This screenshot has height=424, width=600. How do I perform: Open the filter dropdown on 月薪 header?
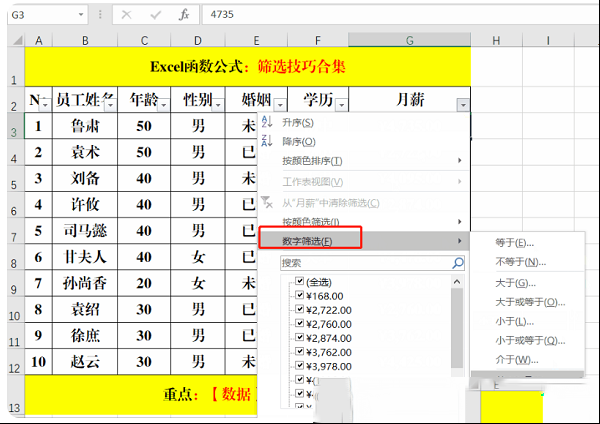[x=463, y=104]
